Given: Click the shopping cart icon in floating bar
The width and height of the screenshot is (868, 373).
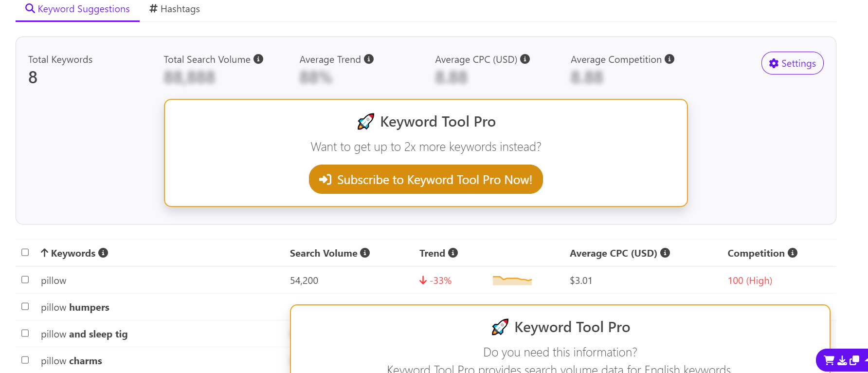Looking at the screenshot, I should [x=829, y=360].
